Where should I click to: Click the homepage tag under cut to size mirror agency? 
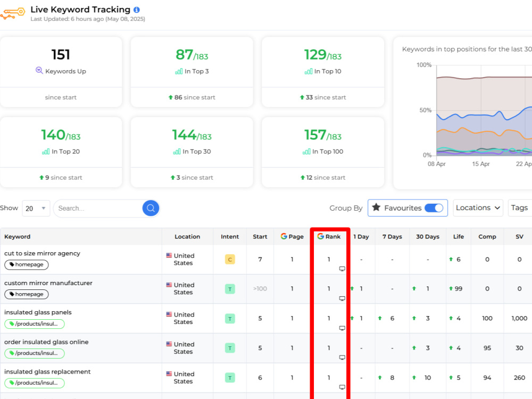pyautogui.click(x=27, y=264)
